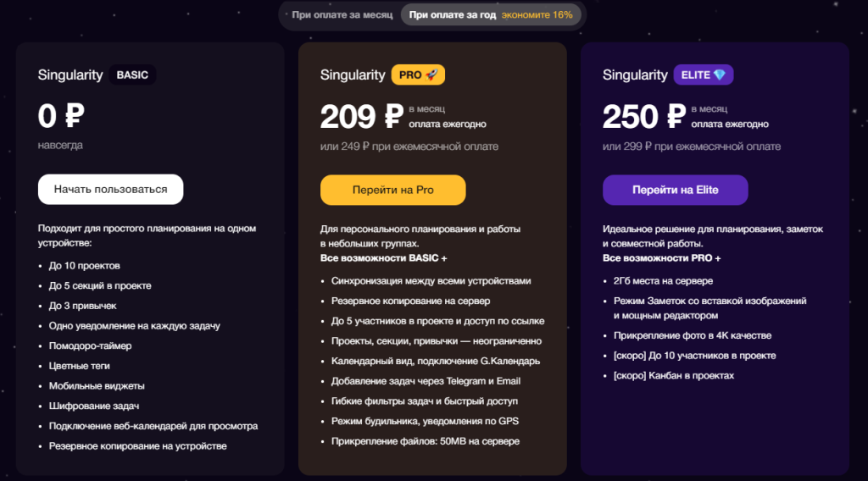Click «или 299 ₽ при ежемесячной оплате» text
The image size is (868, 481).
[692, 147]
